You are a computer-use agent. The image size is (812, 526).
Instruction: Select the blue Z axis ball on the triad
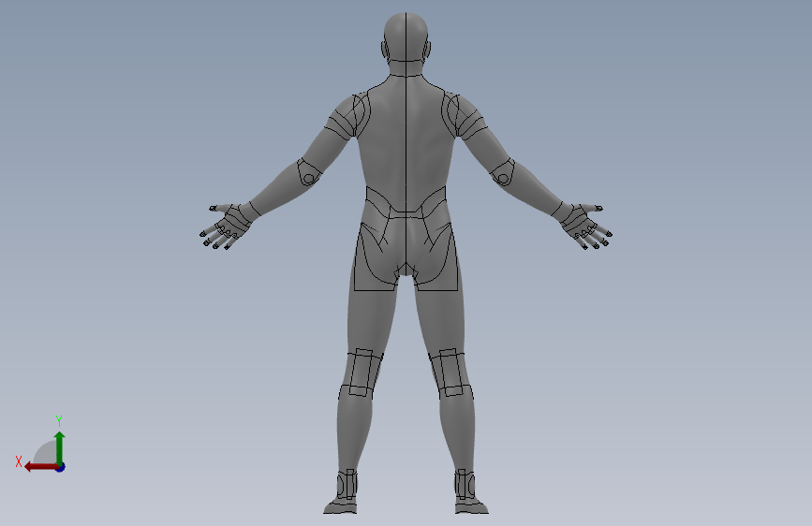pyautogui.click(x=61, y=467)
